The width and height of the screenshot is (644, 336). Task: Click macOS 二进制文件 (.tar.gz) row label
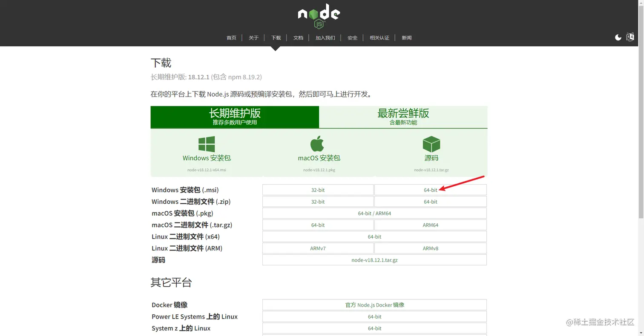(192, 225)
